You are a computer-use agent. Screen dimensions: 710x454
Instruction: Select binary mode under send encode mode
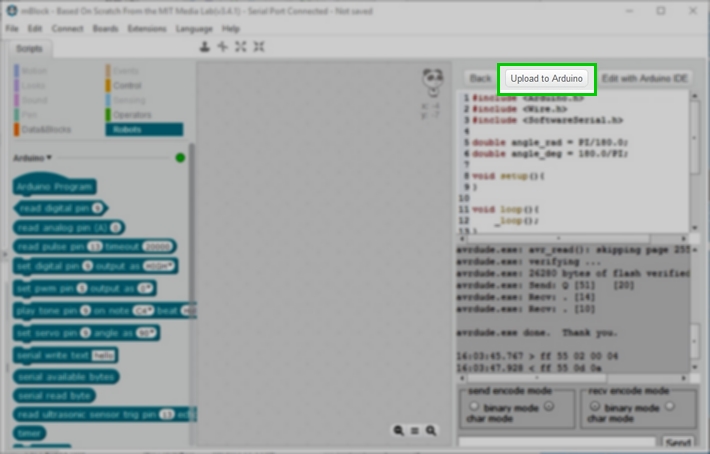(474, 406)
